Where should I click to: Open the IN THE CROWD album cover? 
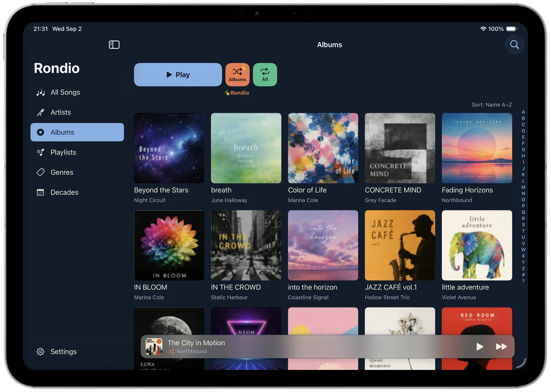[x=246, y=245]
